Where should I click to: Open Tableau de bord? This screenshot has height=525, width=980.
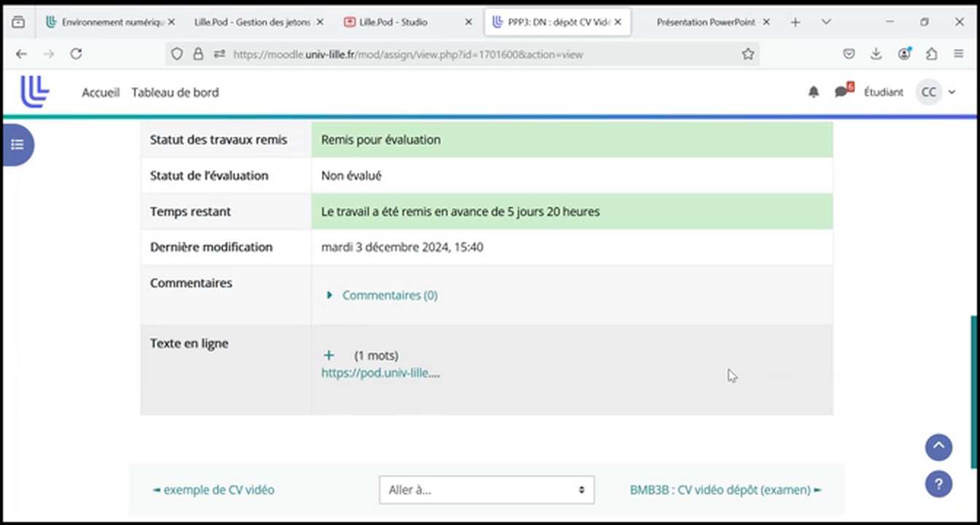coord(175,92)
